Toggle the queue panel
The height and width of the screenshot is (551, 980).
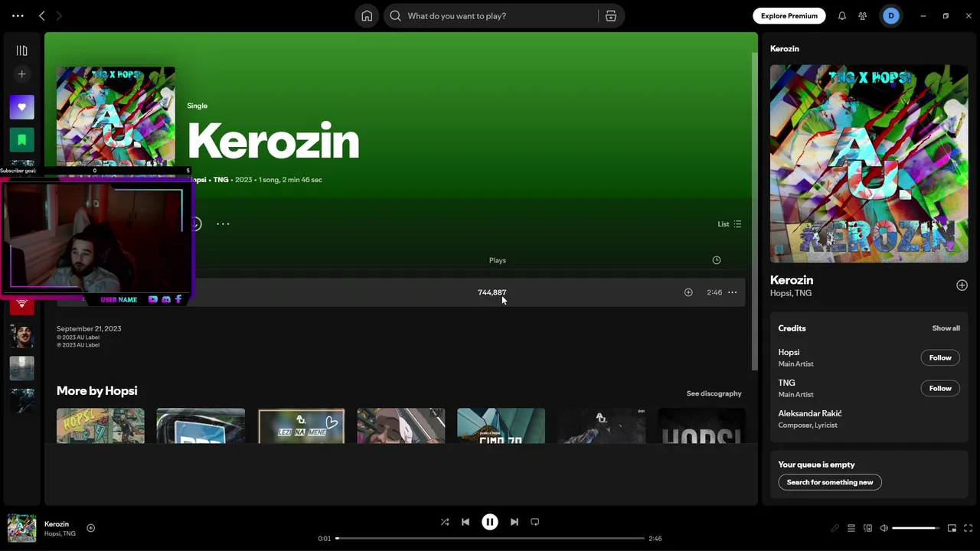click(851, 528)
